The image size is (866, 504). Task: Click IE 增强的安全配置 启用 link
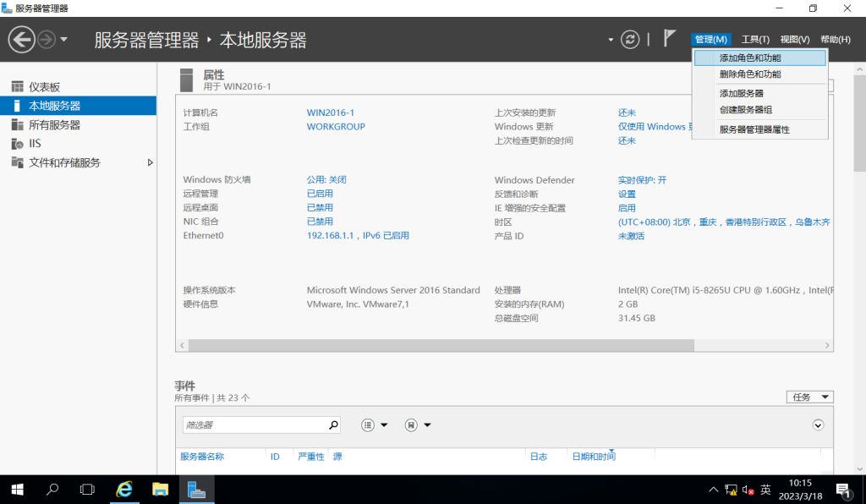(627, 208)
